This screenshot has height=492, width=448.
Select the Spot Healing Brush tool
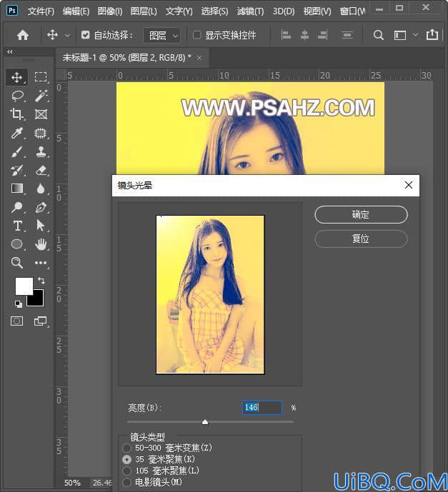click(x=41, y=133)
